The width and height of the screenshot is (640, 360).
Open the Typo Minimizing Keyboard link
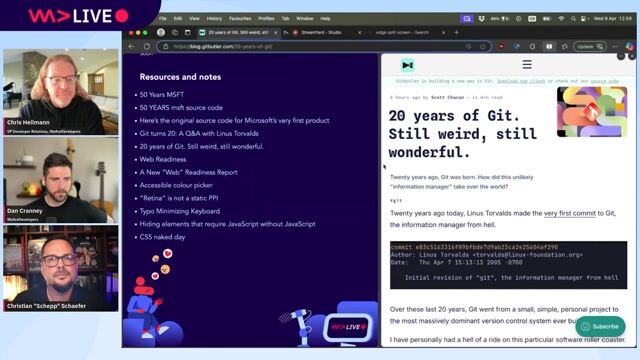[x=180, y=211]
